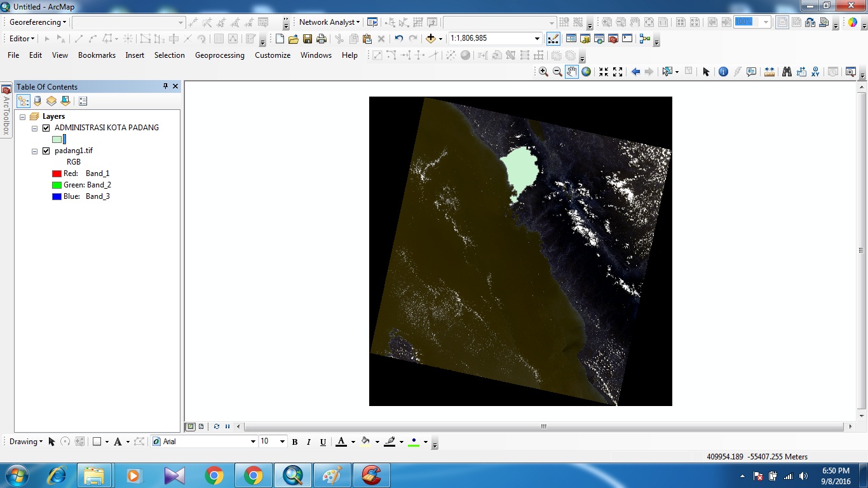Click the Full Extent globe icon
The width and height of the screenshot is (868, 488).
(585, 71)
